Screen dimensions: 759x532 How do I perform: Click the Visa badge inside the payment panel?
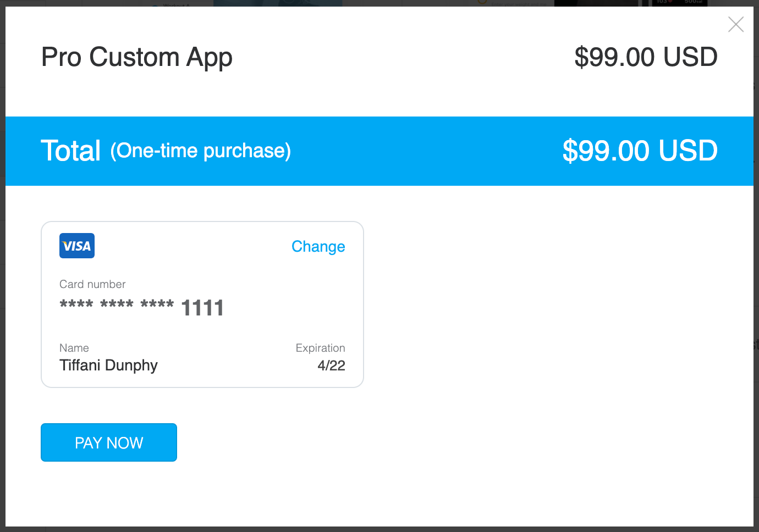76,246
